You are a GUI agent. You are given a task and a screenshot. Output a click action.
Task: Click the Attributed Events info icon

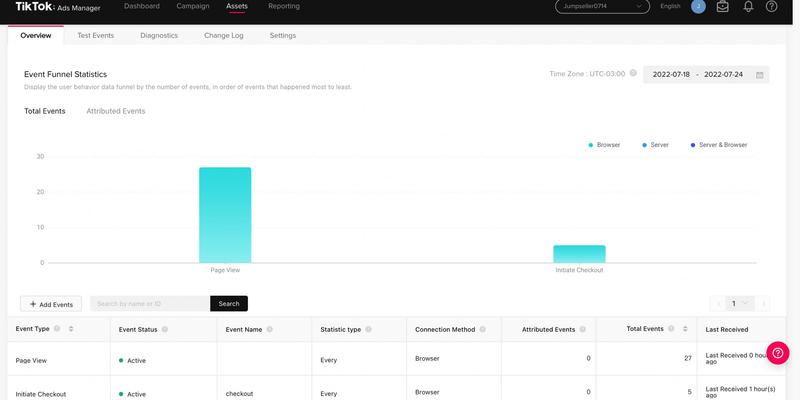[x=582, y=330]
